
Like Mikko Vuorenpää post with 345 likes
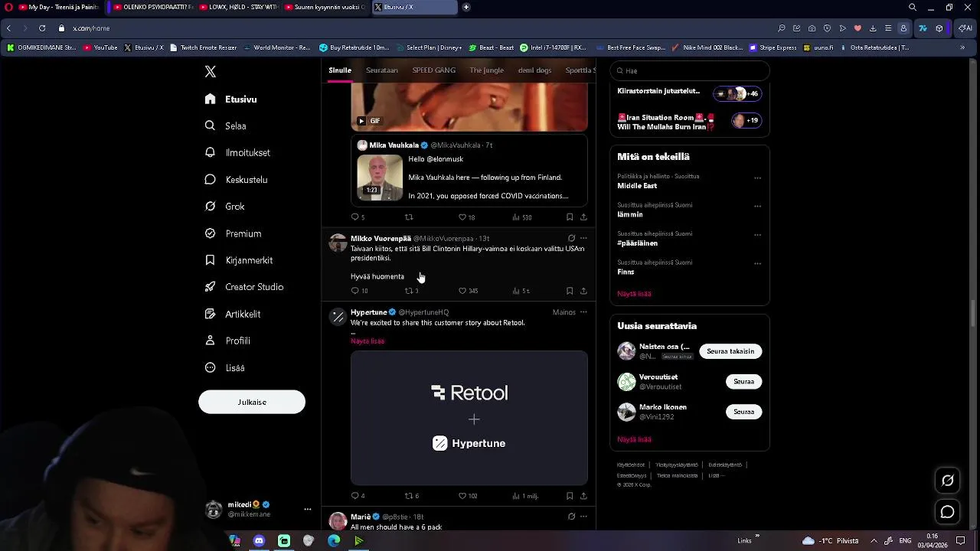468,291
